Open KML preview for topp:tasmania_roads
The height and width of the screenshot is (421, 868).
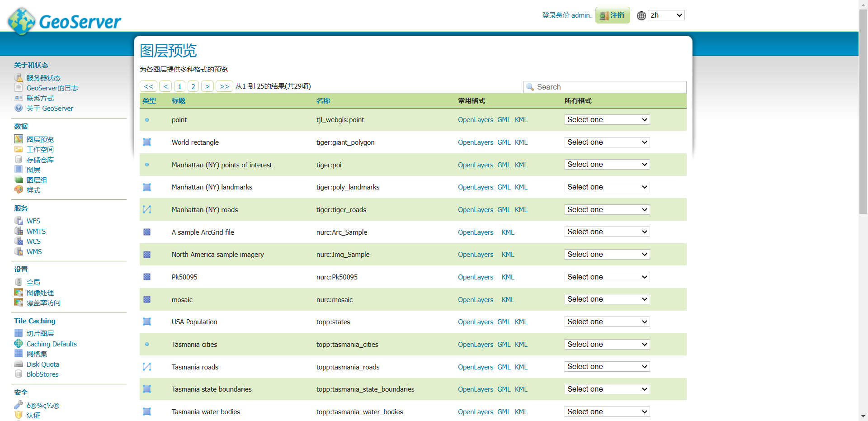tap(521, 367)
